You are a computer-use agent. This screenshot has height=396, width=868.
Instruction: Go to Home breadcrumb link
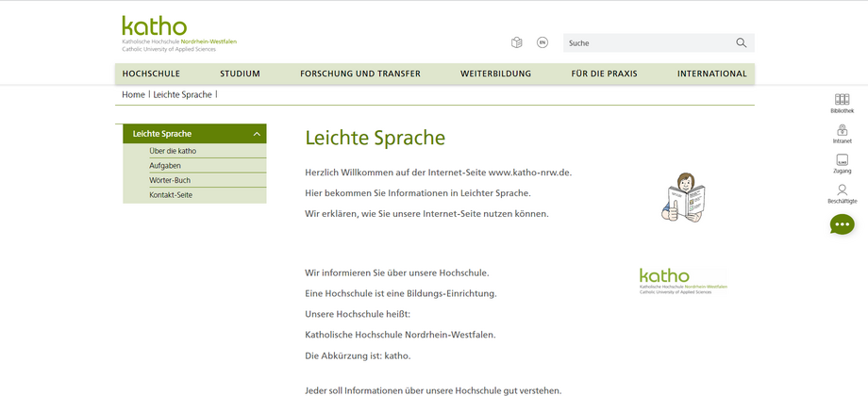tap(133, 94)
